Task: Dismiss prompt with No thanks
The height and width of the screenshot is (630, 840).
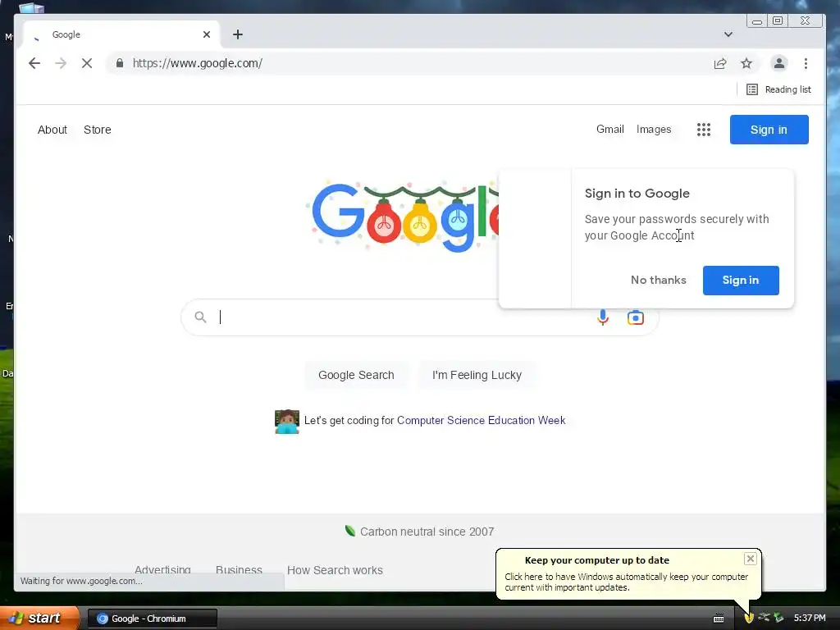Action: (x=659, y=281)
